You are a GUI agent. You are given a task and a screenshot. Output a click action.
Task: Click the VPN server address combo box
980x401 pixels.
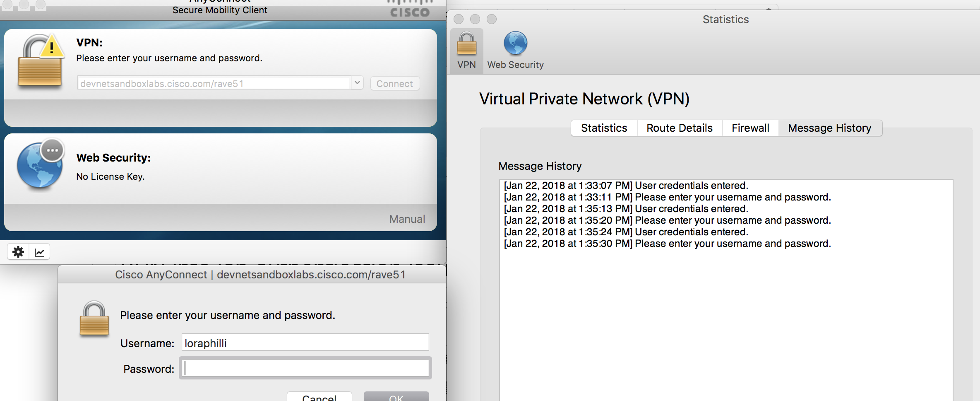pos(220,83)
